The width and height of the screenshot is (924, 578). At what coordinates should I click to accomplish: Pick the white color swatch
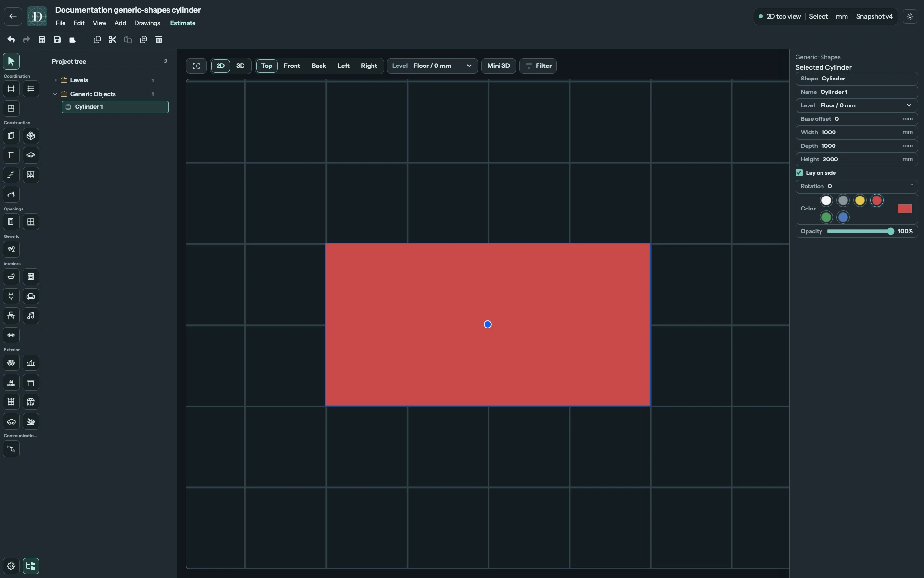[826, 201]
